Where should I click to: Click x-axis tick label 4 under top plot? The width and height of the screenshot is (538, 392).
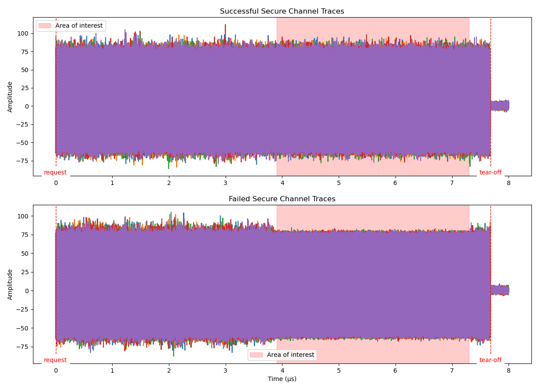click(x=282, y=183)
